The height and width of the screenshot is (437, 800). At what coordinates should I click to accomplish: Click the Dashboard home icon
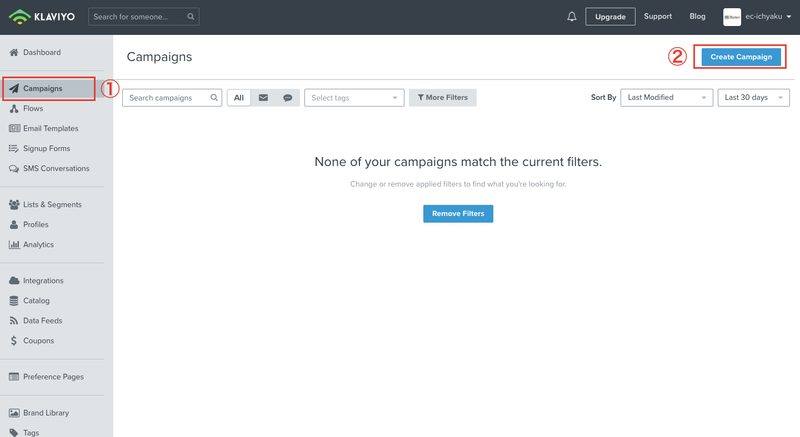click(14, 52)
